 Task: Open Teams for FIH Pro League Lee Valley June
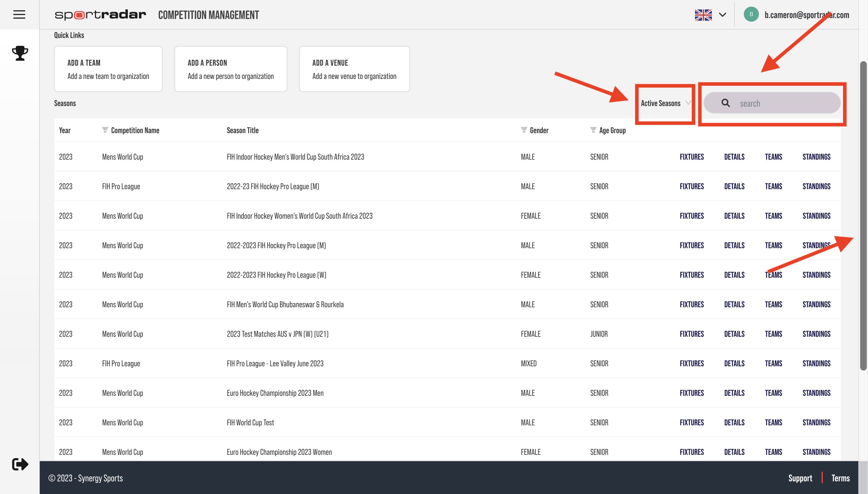coord(773,363)
